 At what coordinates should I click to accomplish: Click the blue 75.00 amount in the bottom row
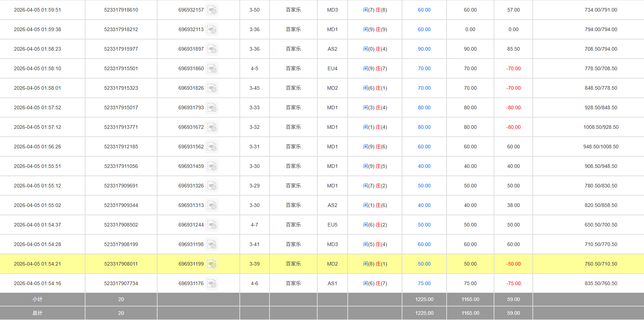pyautogui.click(x=424, y=283)
